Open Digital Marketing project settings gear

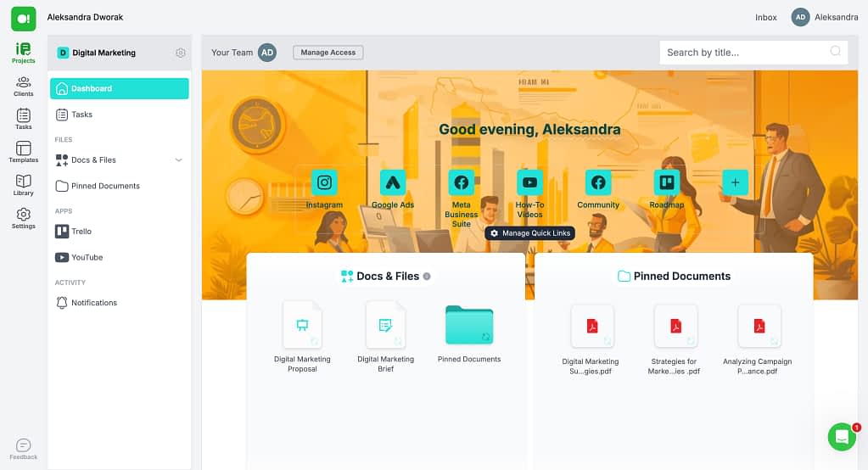tap(181, 53)
